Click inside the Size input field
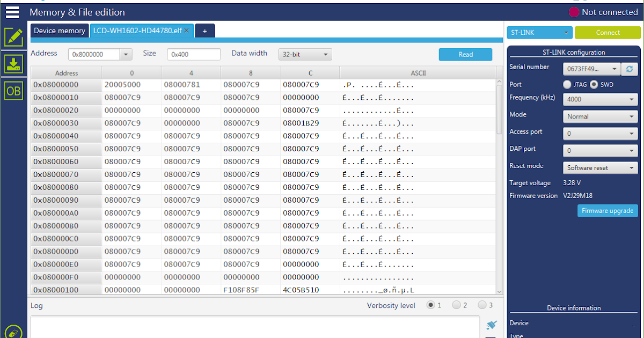 [193, 54]
